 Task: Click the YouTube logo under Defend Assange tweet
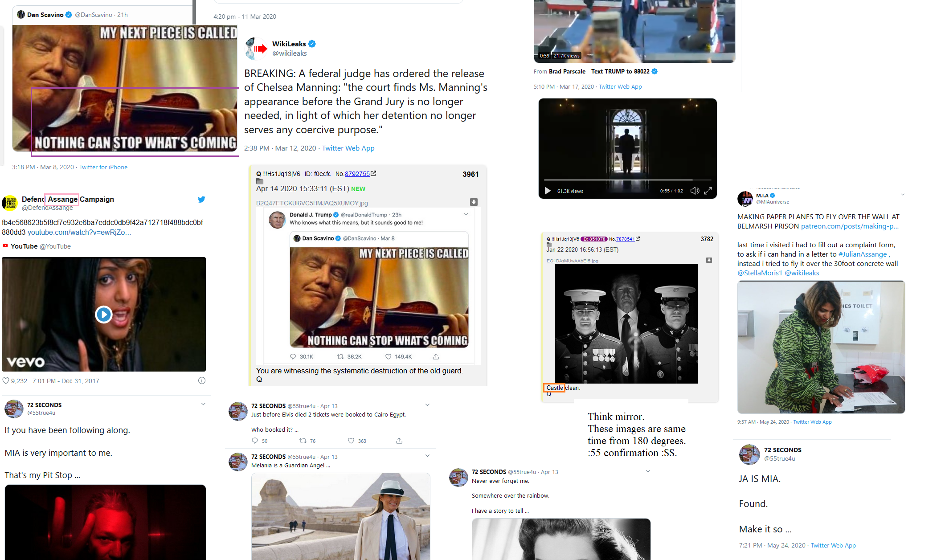click(5, 246)
